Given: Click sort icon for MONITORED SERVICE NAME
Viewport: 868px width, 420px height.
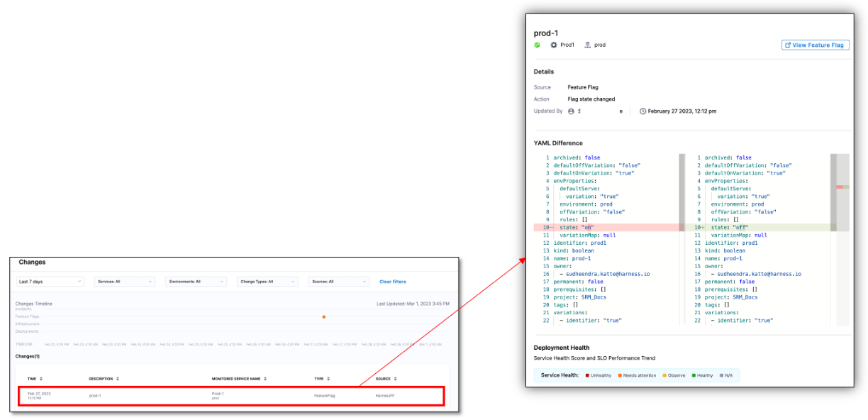Looking at the screenshot, I should point(265,379).
